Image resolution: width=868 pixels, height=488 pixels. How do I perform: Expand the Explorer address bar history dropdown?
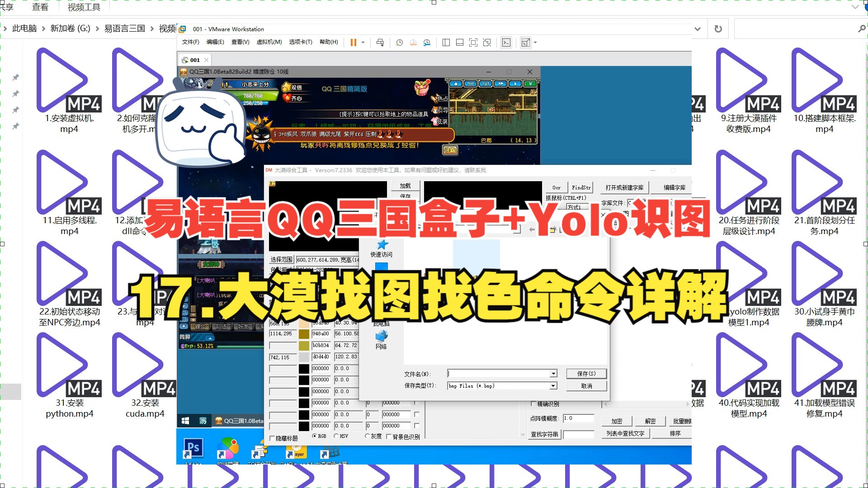pos(698,29)
